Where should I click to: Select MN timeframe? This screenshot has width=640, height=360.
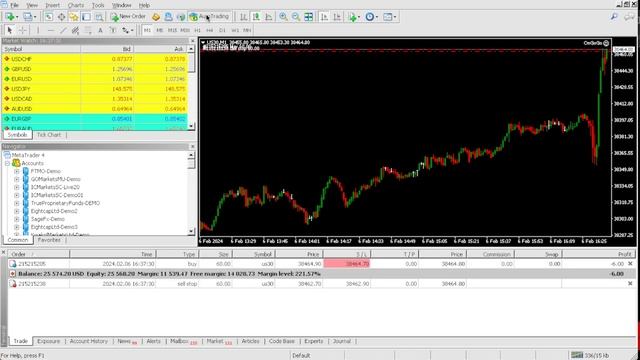[247, 30]
